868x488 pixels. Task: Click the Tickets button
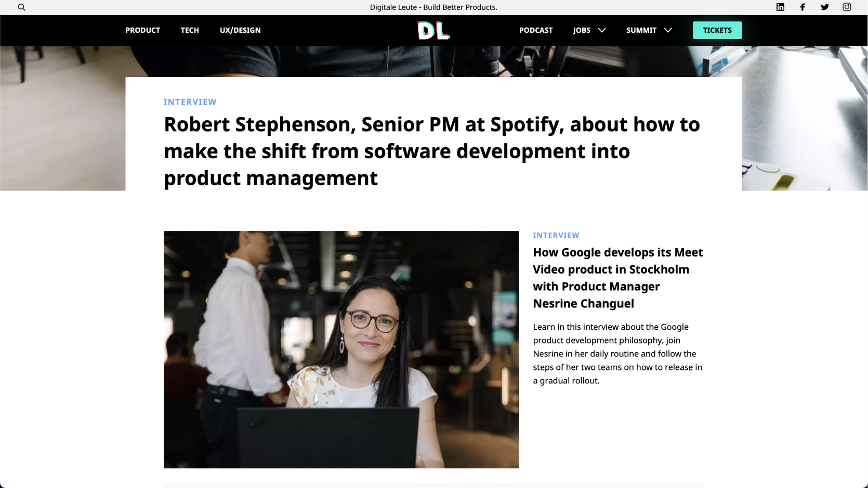click(717, 30)
